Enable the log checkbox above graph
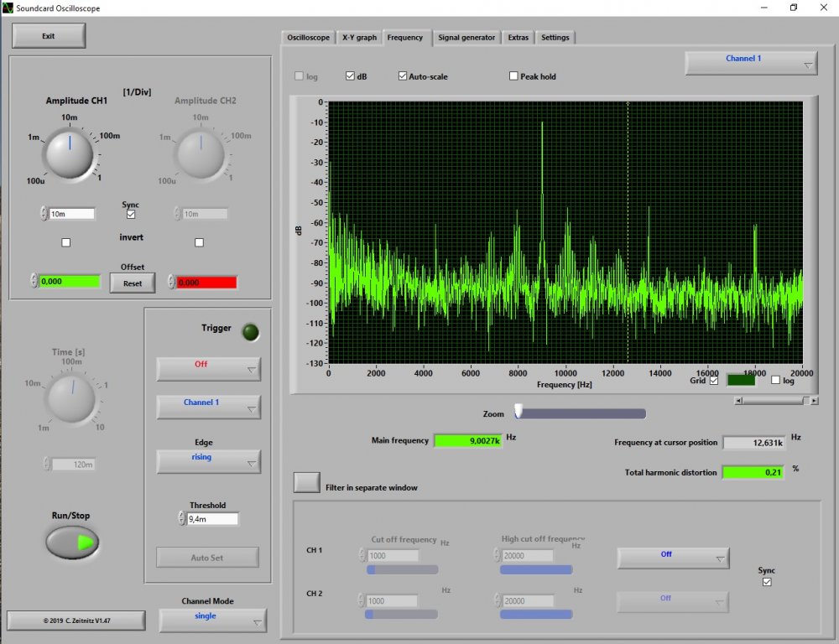The height and width of the screenshot is (644, 839). 300,76
